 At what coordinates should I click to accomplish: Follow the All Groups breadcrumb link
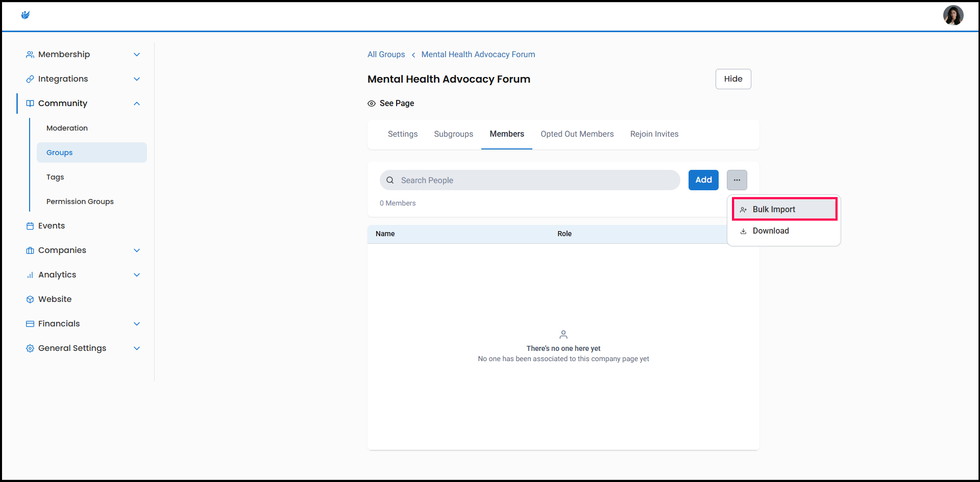click(386, 55)
